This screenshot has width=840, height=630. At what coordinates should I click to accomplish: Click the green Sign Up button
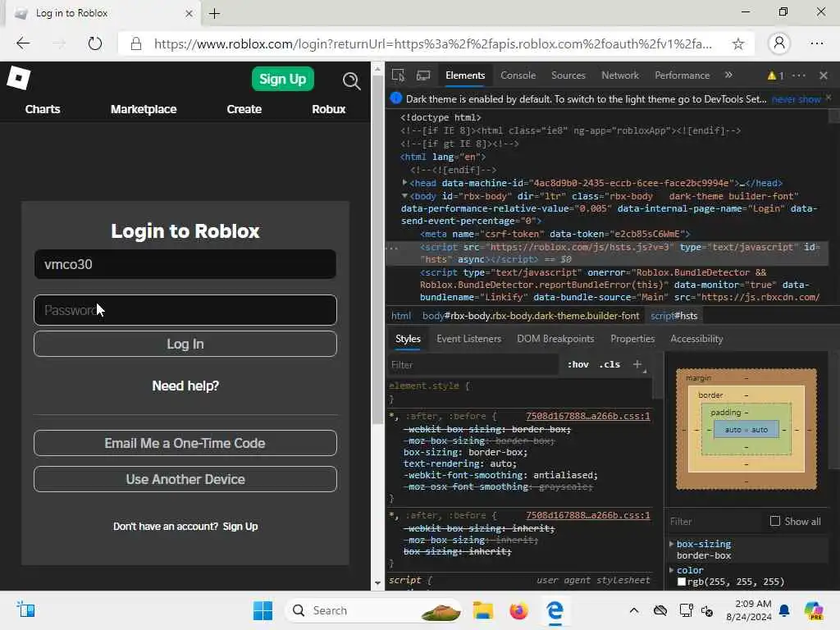[x=282, y=79]
